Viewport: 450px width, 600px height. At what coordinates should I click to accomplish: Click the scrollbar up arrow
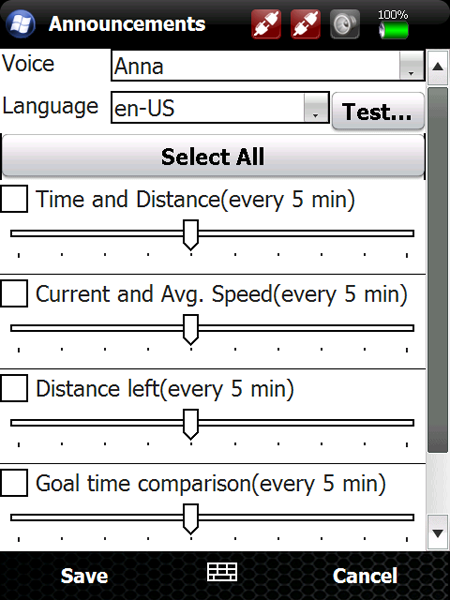pyautogui.click(x=437, y=67)
